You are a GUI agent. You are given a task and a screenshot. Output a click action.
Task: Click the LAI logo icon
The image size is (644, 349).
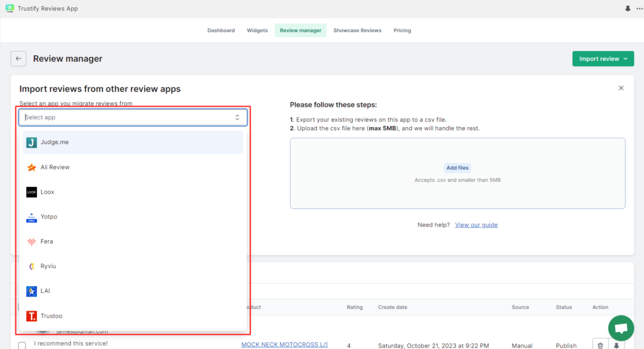coord(31,291)
